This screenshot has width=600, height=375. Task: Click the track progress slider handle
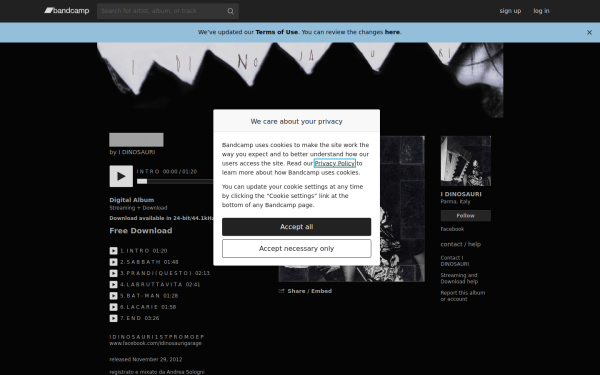pyautogui.click(x=142, y=181)
